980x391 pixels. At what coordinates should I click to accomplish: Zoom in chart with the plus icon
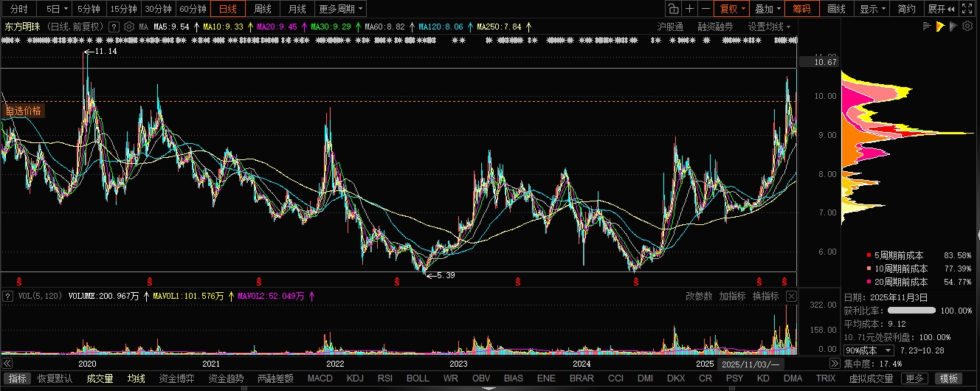point(689,9)
